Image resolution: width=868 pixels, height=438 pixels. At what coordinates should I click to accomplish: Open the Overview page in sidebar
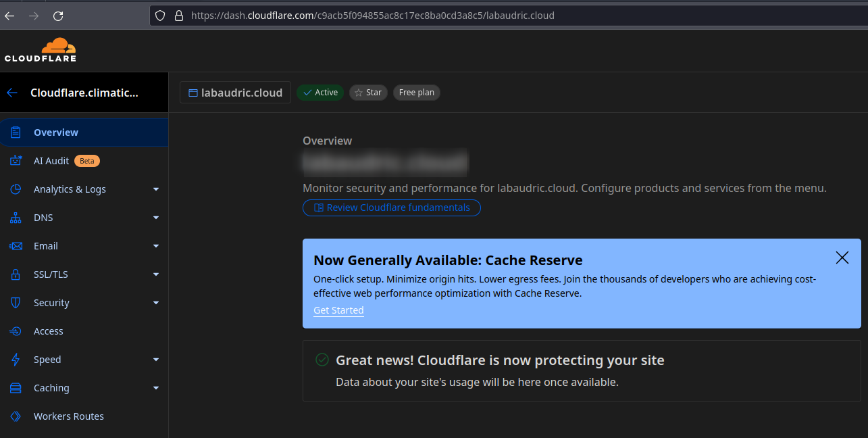[x=84, y=132]
